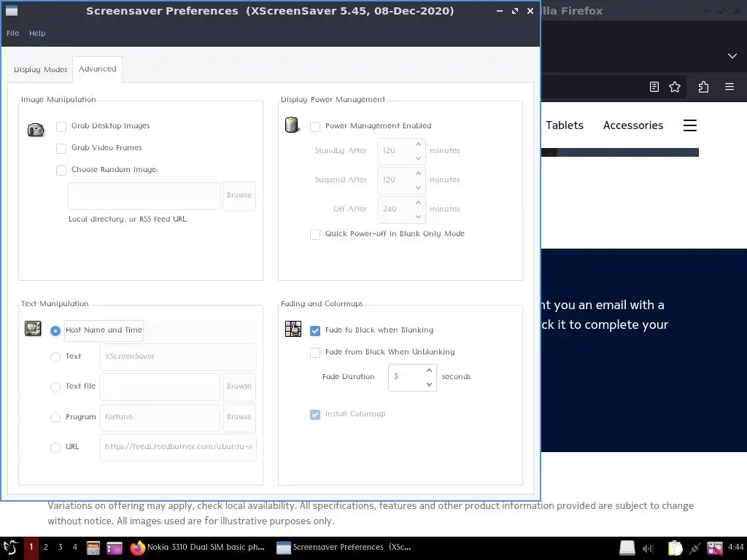Select the Program radio button
747x560 pixels.
pyautogui.click(x=55, y=417)
